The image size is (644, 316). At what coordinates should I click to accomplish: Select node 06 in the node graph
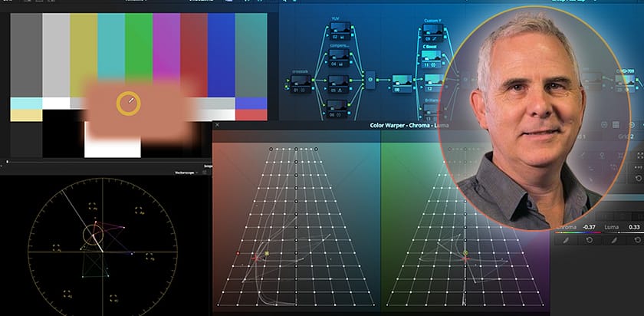pos(338,110)
